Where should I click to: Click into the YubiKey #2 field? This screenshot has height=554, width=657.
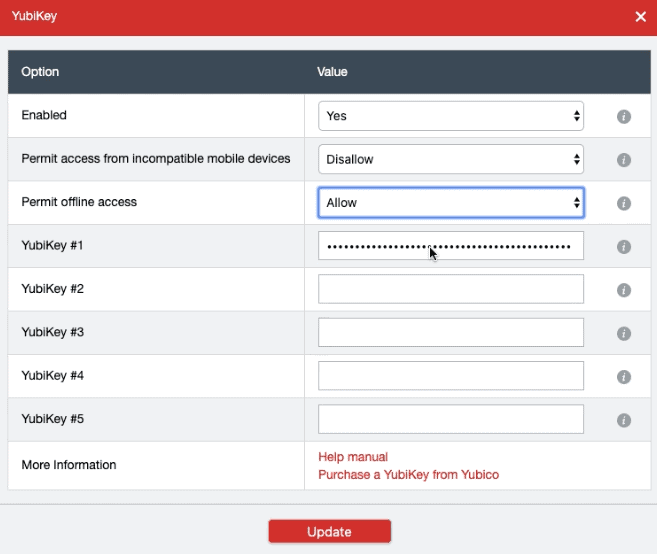click(451, 289)
